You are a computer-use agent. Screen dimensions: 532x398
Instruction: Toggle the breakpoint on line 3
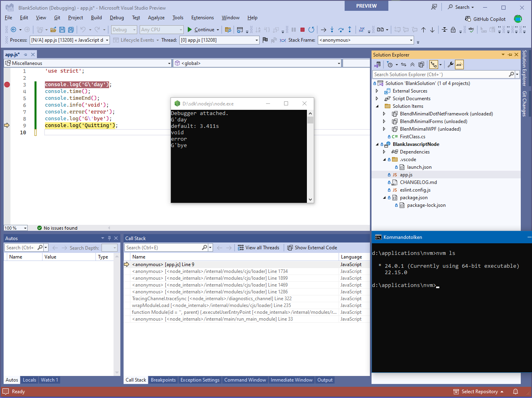6,85
